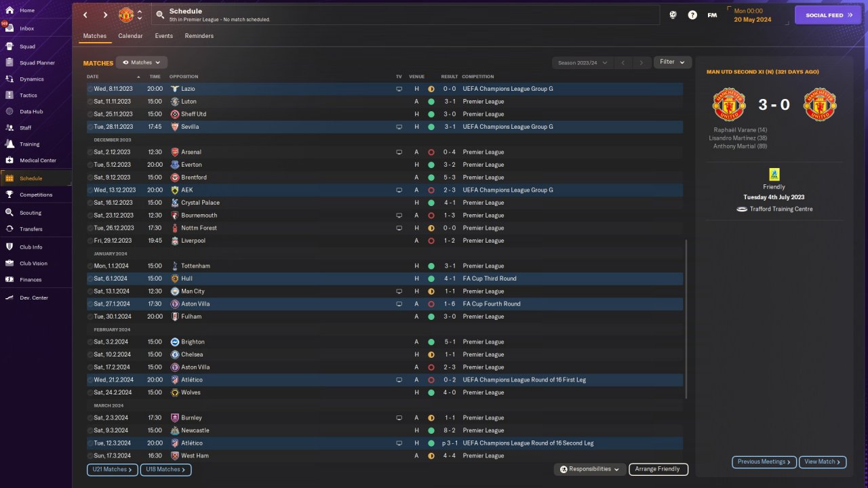Open the Medical Center
868x488 pixels.
tap(38, 161)
